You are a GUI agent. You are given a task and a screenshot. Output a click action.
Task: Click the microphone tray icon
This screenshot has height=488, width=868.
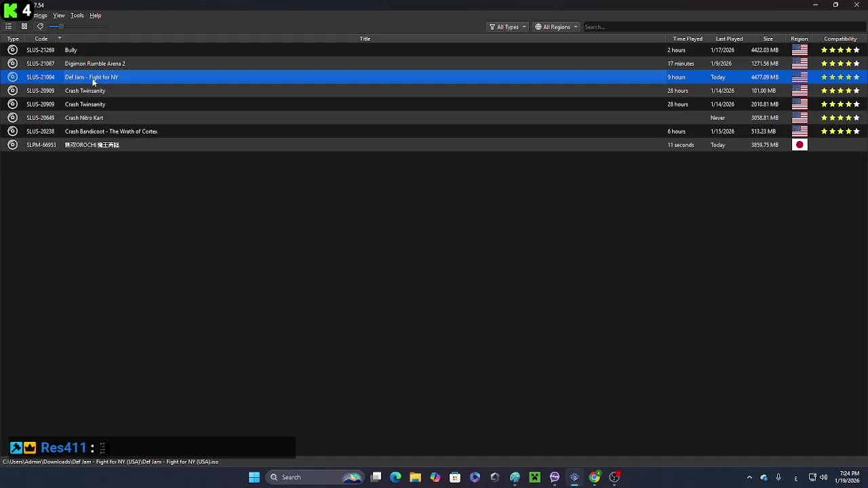[x=778, y=477]
